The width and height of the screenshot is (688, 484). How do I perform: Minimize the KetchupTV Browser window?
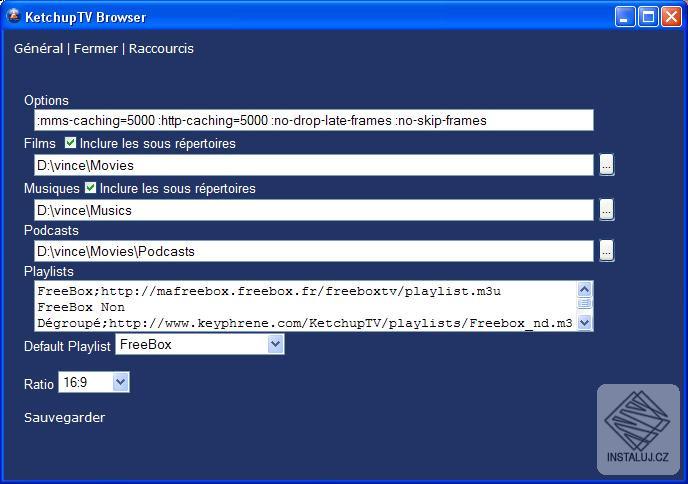point(624,17)
